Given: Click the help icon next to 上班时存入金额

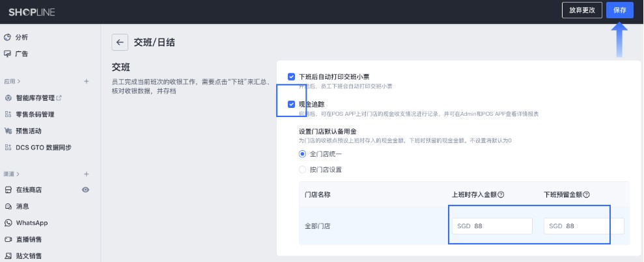Looking at the screenshot, I should click(x=501, y=194).
